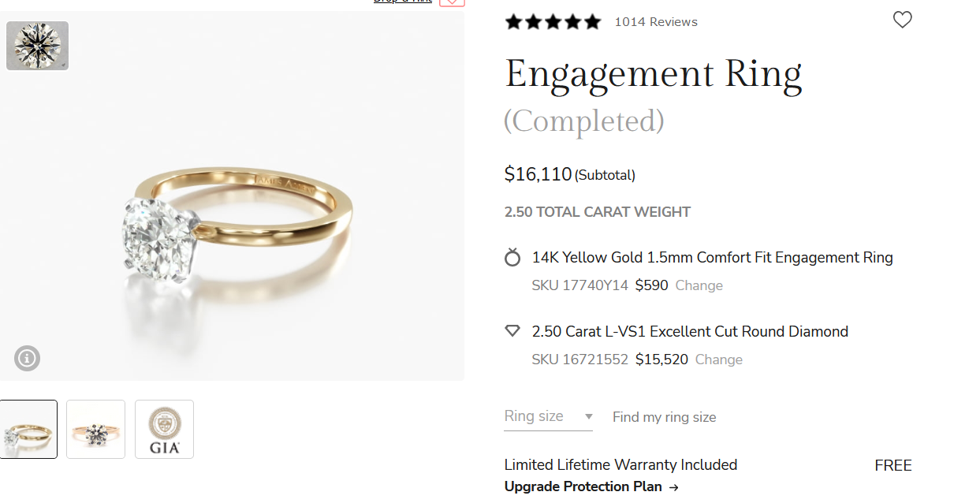
Task: Open Find my ring size guide
Action: pyautogui.click(x=664, y=417)
